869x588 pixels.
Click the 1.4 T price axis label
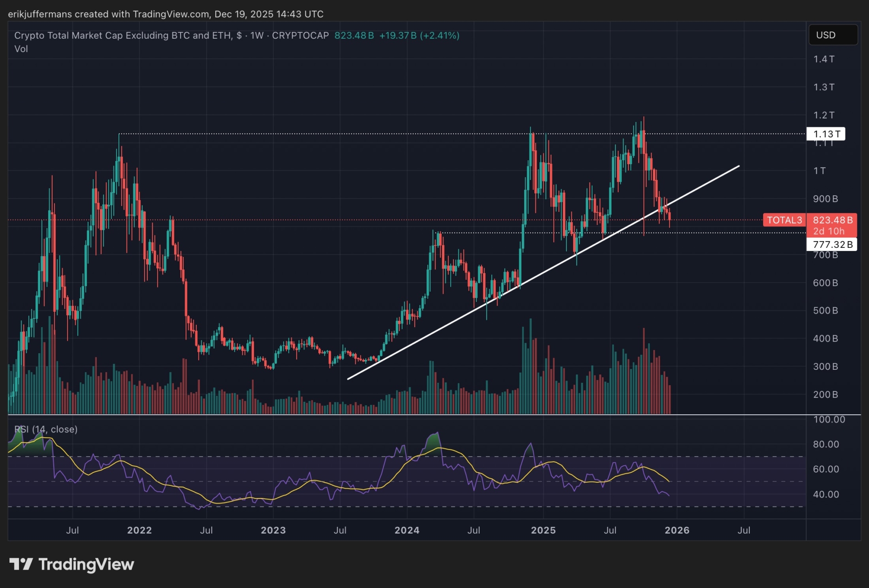[x=824, y=59]
